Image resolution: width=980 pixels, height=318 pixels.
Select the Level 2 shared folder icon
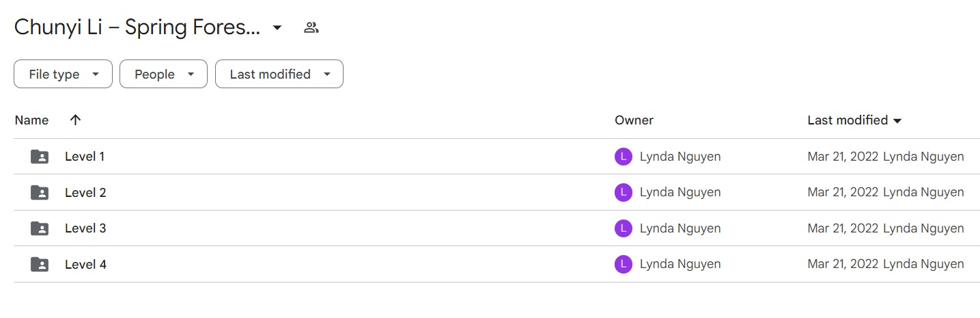coord(40,193)
